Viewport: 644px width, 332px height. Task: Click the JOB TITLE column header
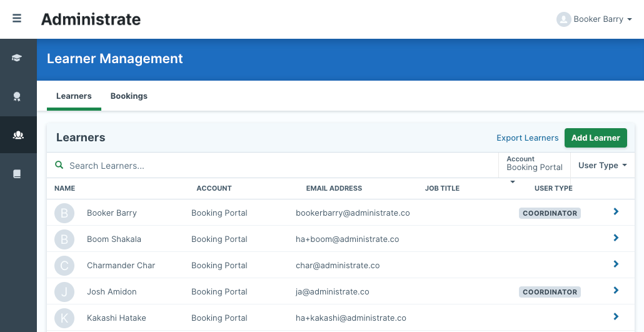pyautogui.click(x=442, y=188)
